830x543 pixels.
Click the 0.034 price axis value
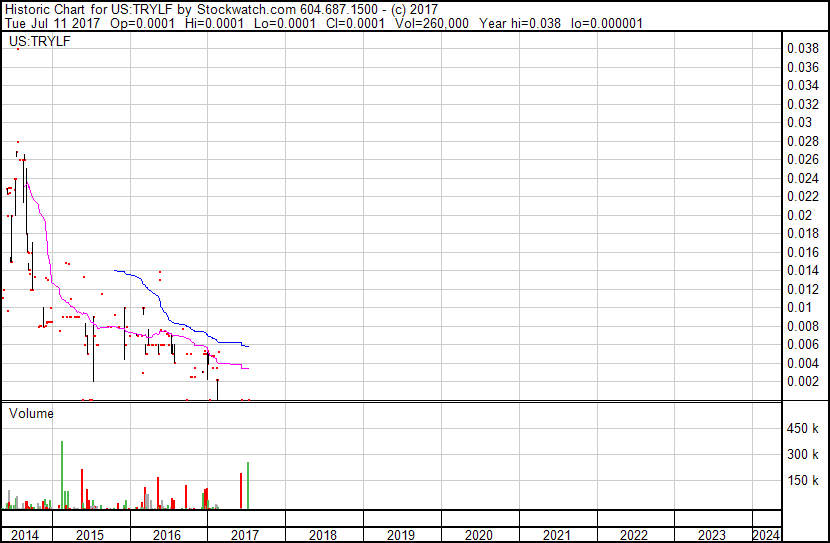pyautogui.click(x=803, y=85)
